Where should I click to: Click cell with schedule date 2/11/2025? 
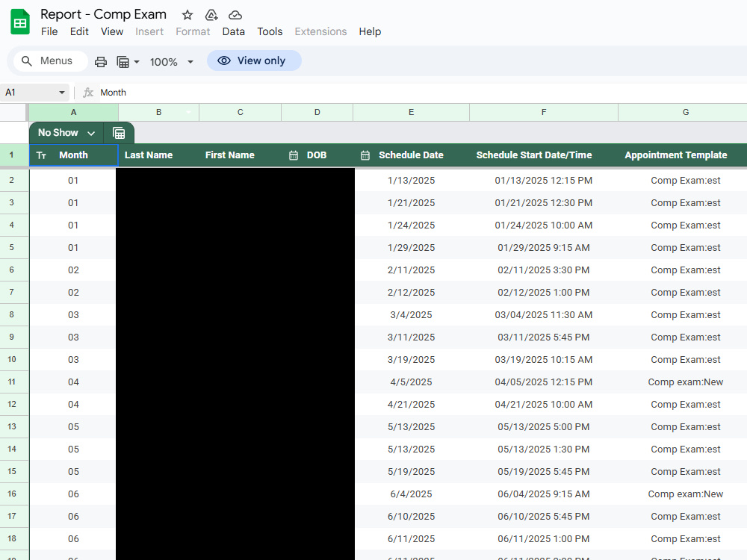[411, 270]
